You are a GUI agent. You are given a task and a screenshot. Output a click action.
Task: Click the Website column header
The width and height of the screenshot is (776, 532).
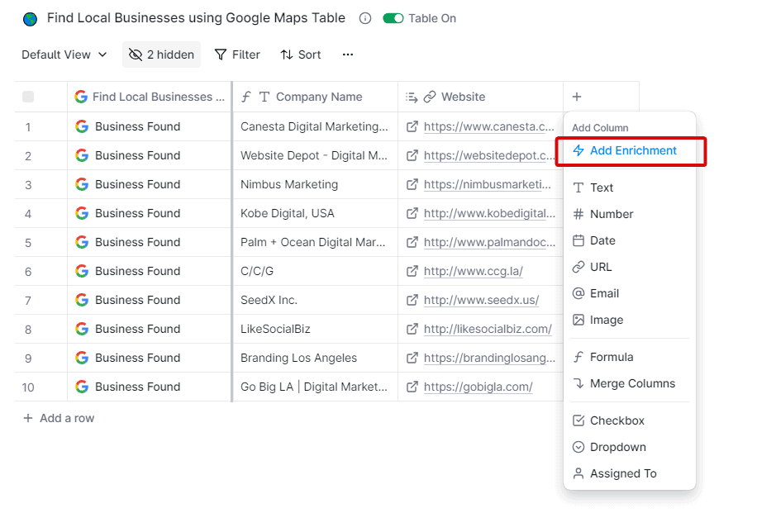(480, 97)
